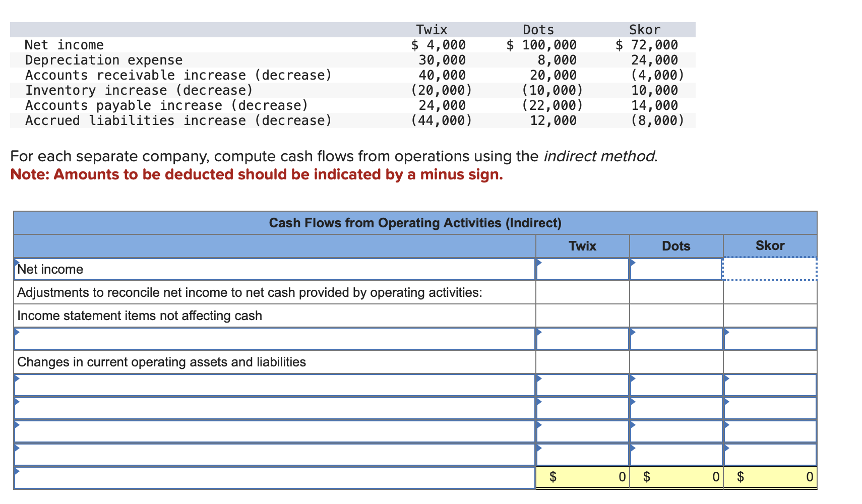Viewport: 862px width, 504px height.
Task: Click the yellow Twix total cell showing $0
Action: click(x=582, y=476)
